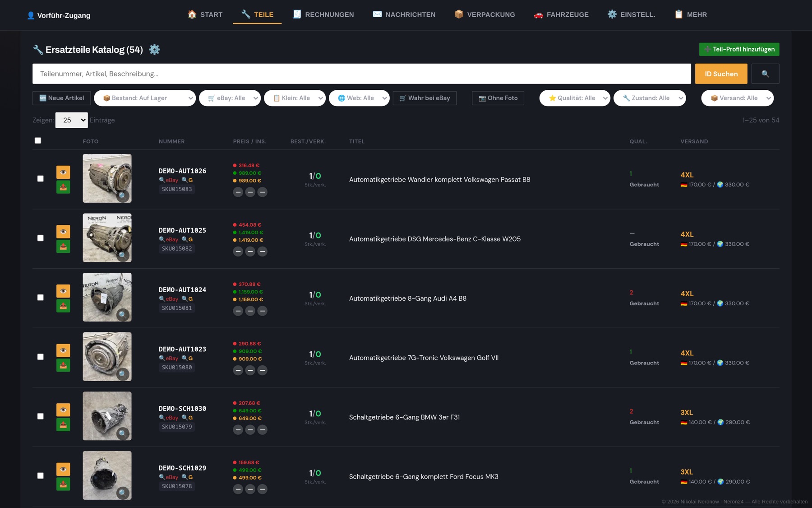The image size is (812, 508).
Task: Open the VERPACKUNG menu item
Action: 484,14
